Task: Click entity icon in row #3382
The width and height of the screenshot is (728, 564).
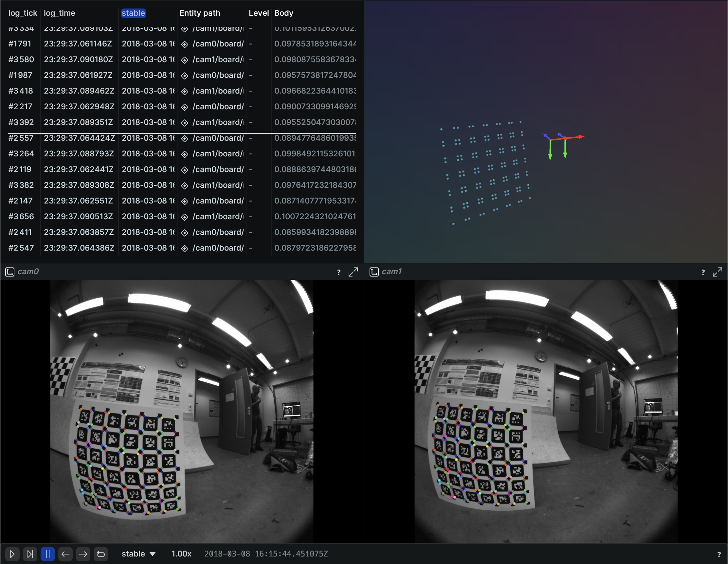Action: click(185, 185)
